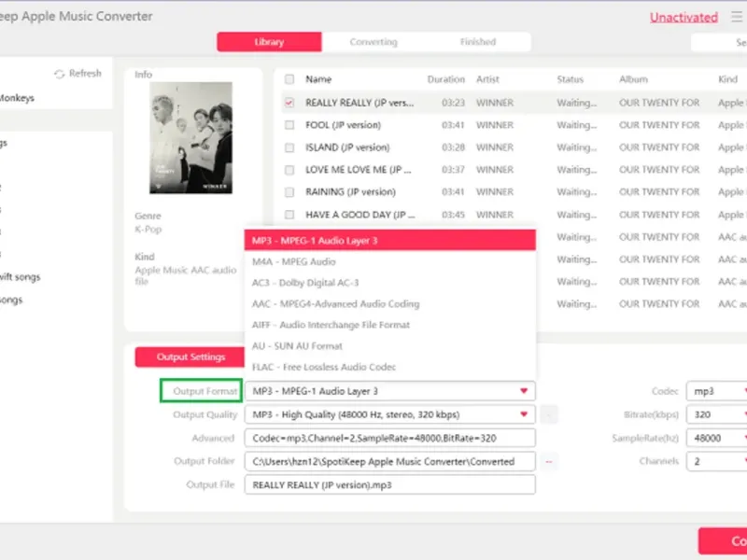Click the Name column header

coord(318,79)
